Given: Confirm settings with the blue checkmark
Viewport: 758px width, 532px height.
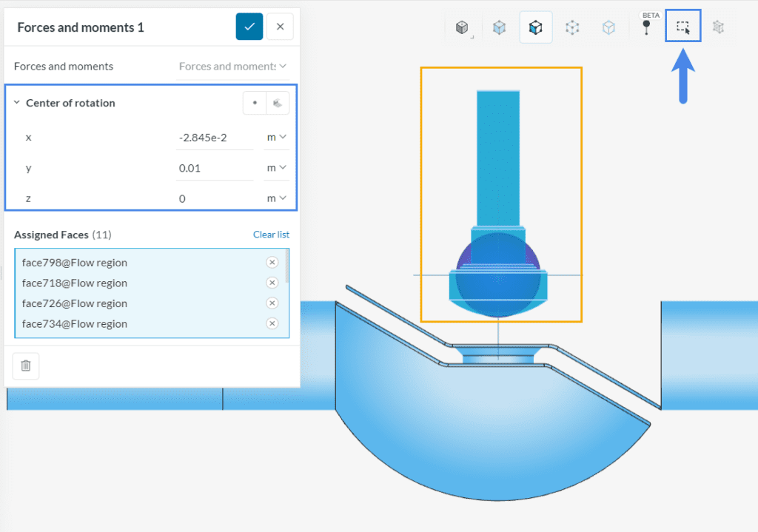Looking at the screenshot, I should point(249,26).
